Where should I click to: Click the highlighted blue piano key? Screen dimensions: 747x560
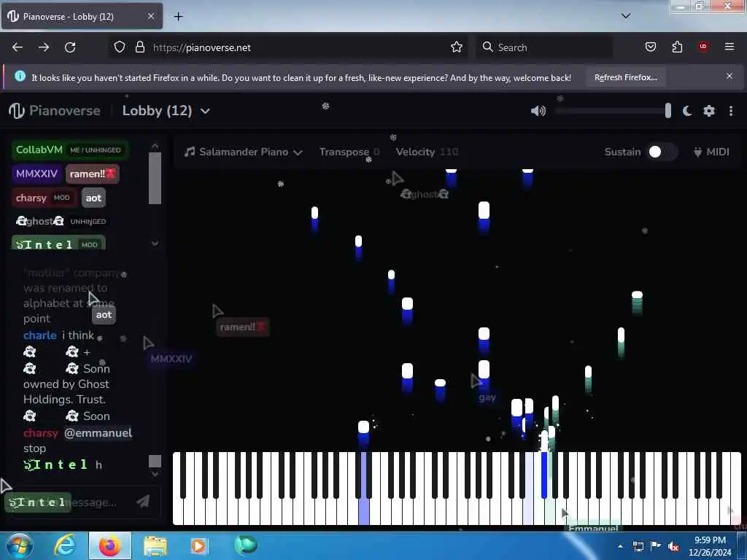click(x=544, y=475)
